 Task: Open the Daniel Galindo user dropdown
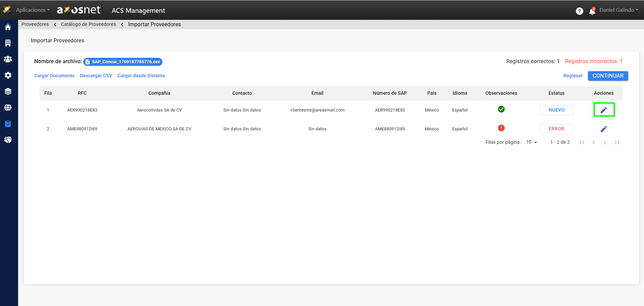click(x=618, y=10)
